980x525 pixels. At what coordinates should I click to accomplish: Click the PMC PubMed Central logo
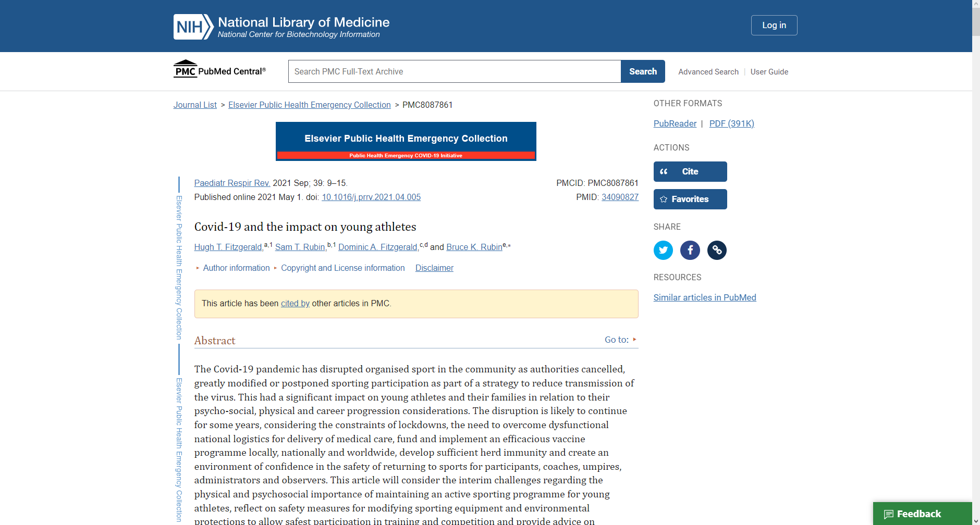(219, 70)
